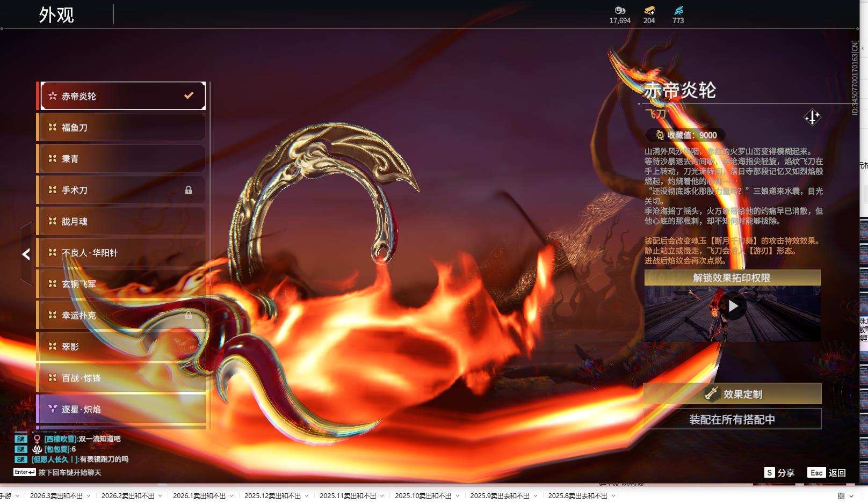Open dropdown arrow of 2026.2卖出和不出 sheet
The image size is (868, 504).
coord(160,496)
